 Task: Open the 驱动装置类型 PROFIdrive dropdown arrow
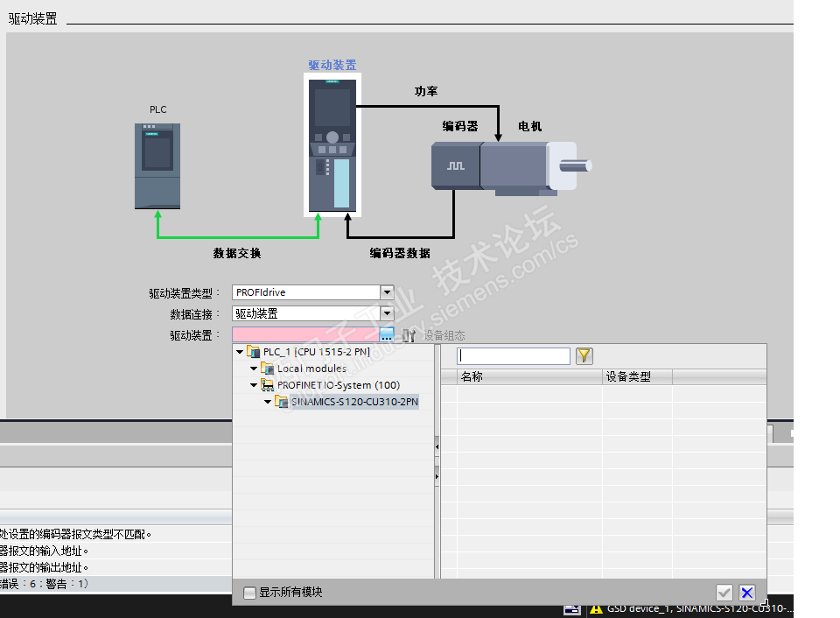point(387,292)
